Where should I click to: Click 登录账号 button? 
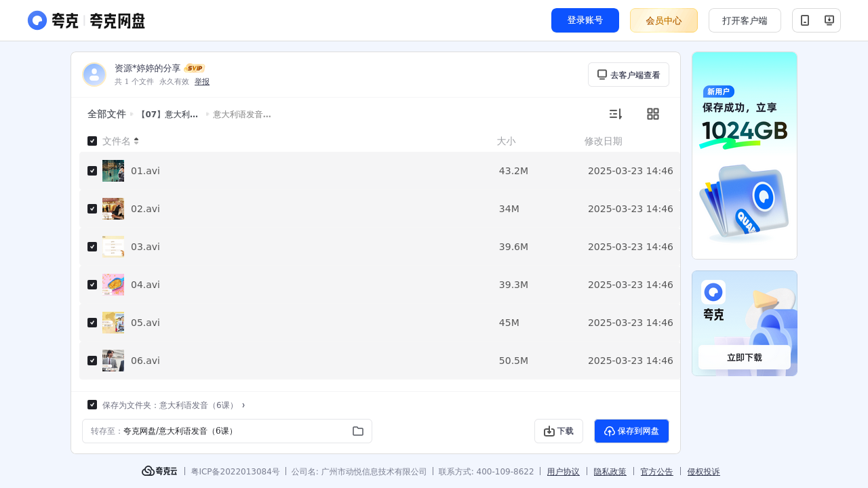[585, 20]
